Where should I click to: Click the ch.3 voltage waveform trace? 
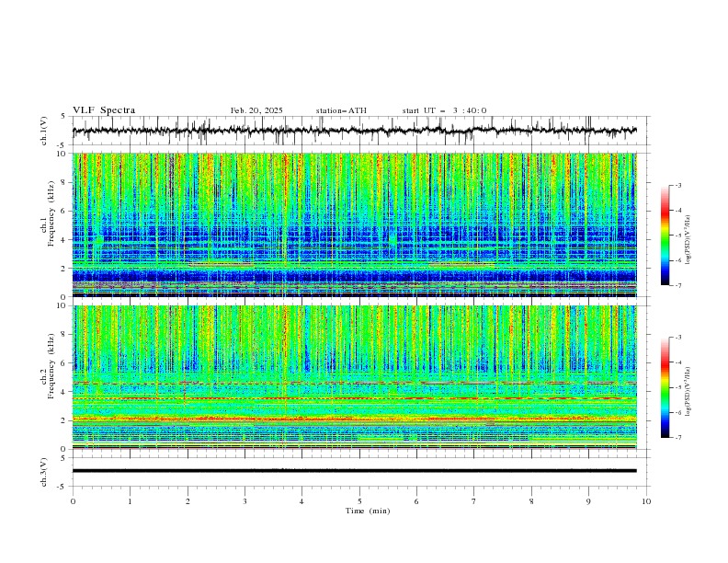pyautogui.click(x=354, y=471)
